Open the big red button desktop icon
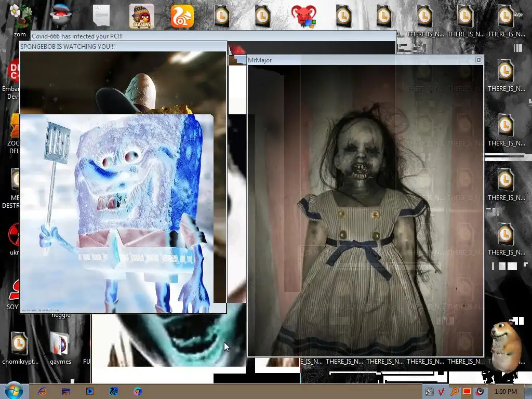The height and width of the screenshot is (399, 532). [x=61, y=15]
